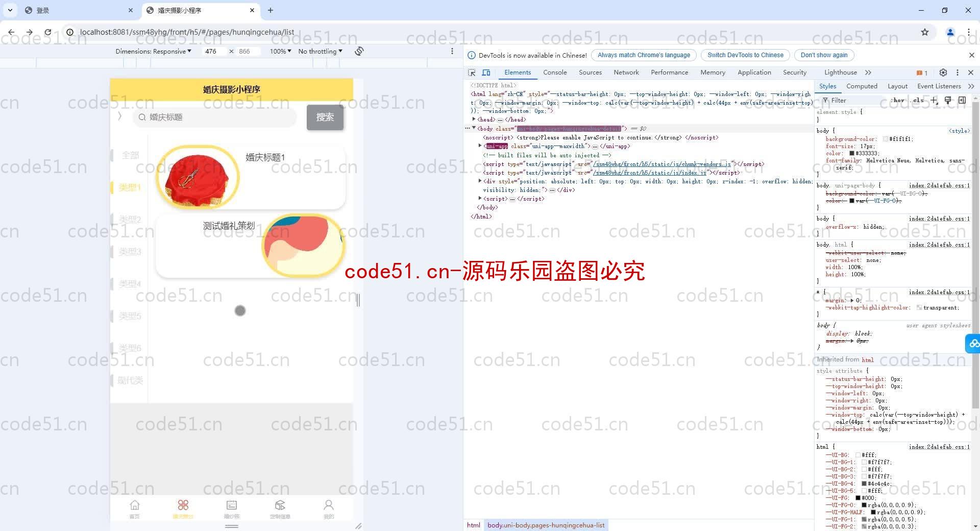The image size is (980, 531).
Task: Go back to previous page
Action: pyautogui.click(x=11, y=32)
